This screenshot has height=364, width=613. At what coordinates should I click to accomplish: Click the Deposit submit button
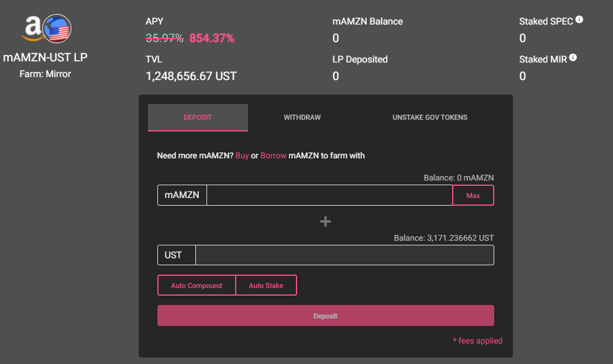(x=326, y=316)
